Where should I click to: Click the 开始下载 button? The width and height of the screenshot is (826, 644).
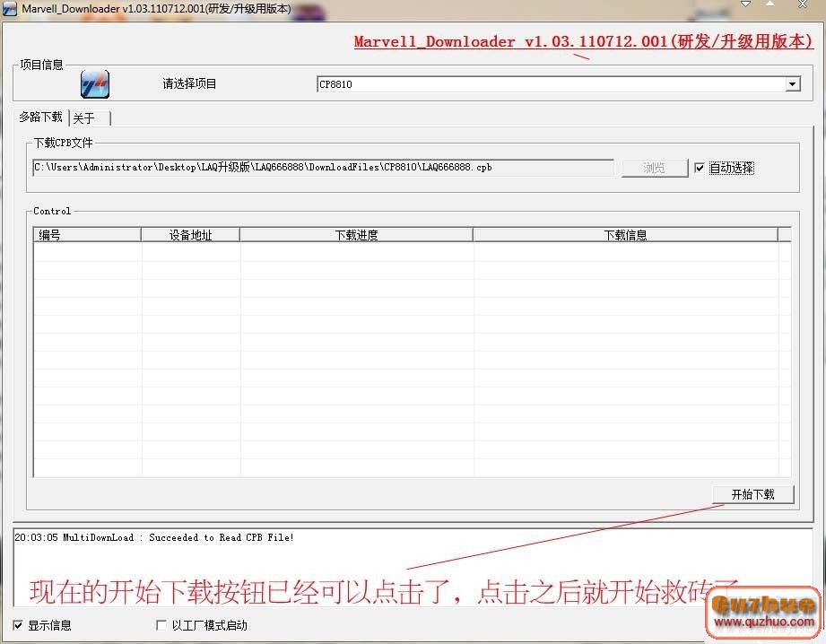point(752,494)
